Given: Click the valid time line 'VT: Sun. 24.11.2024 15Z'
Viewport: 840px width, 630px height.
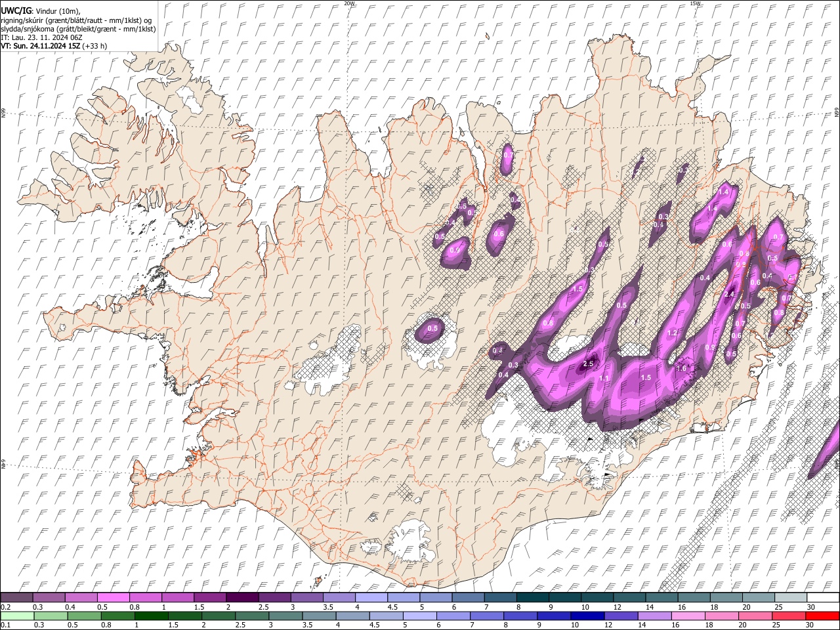Looking at the screenshot, I should coord(41,46).
